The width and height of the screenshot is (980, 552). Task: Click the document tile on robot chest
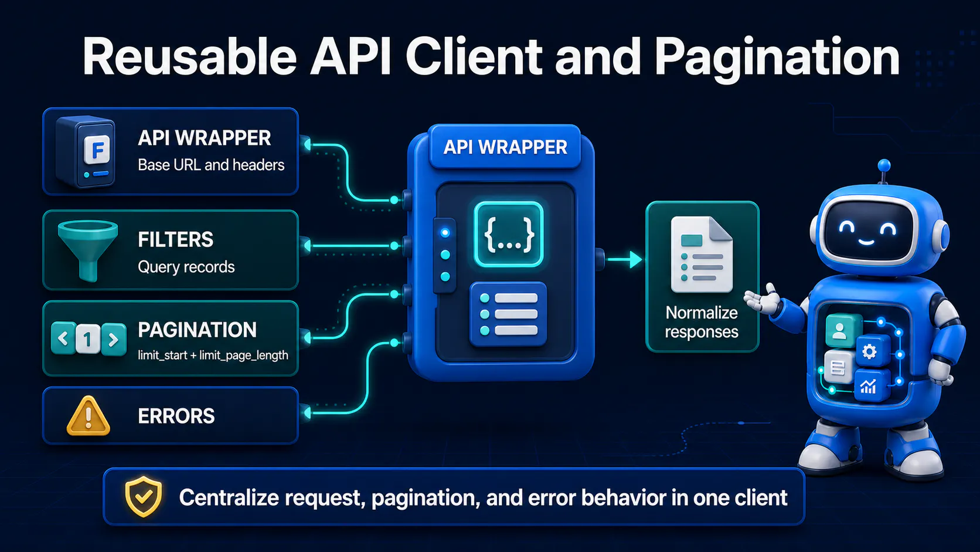coord(838,367)
